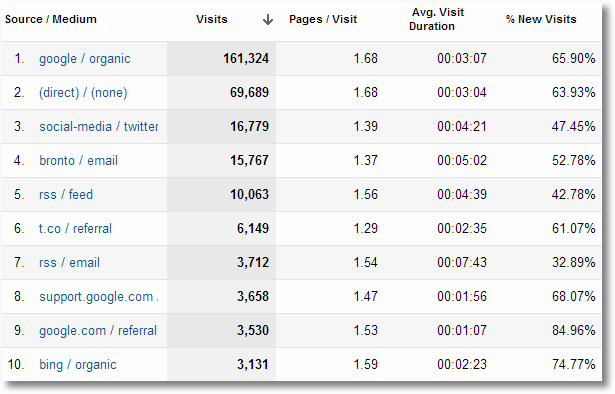Screen dimensions: 615x394
Task: Sort by the % New Visits header
Action: 541,19
